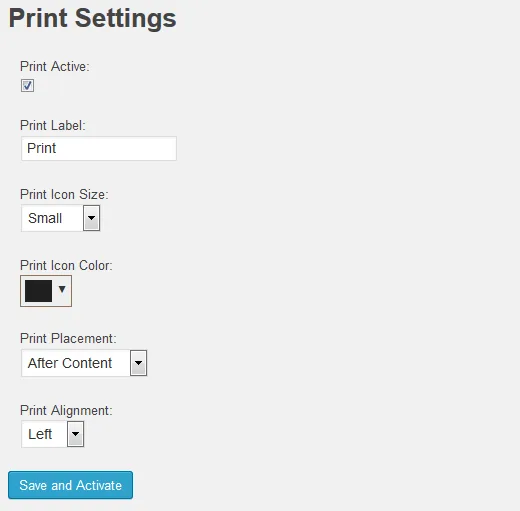Click the "Print Icon Color:" label text
The height and width of the screenshot is (511, 520).
pyautogui.click(x=66, y=266)
